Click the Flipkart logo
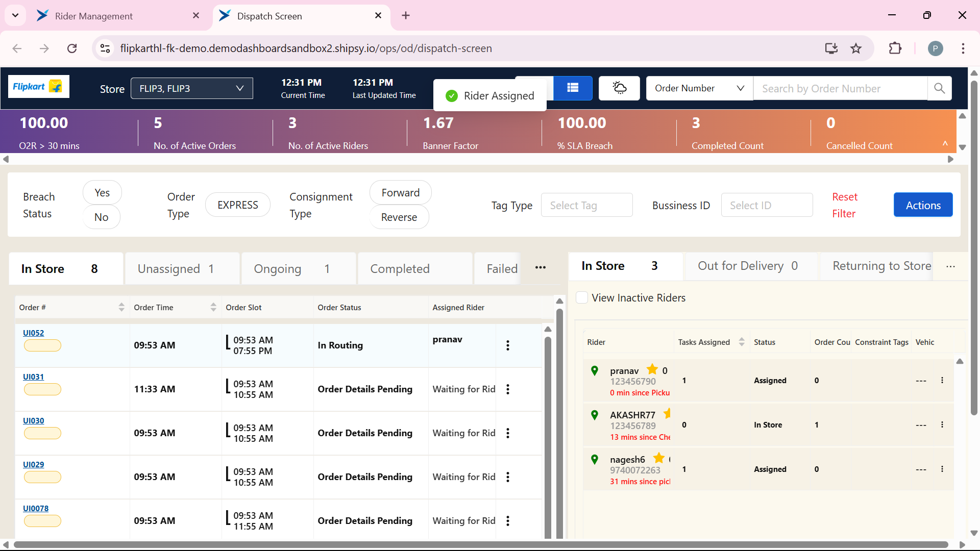This screenshot has width=980, height=551. click(39, 87)
